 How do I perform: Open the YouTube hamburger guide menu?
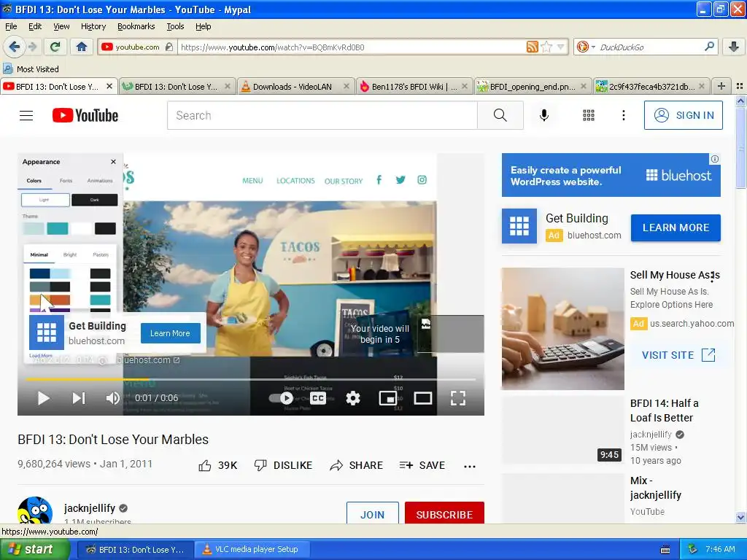[x=26, y=115]
